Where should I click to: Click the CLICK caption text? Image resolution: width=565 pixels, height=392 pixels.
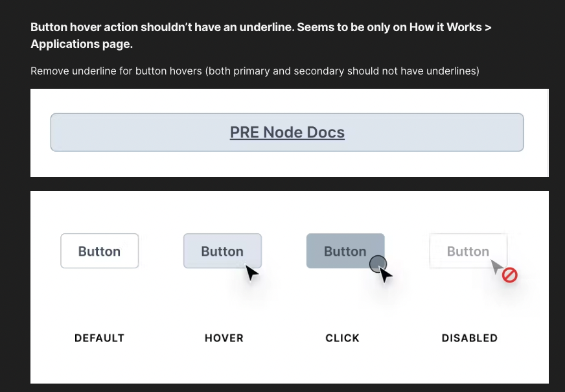tap(342, 338)
